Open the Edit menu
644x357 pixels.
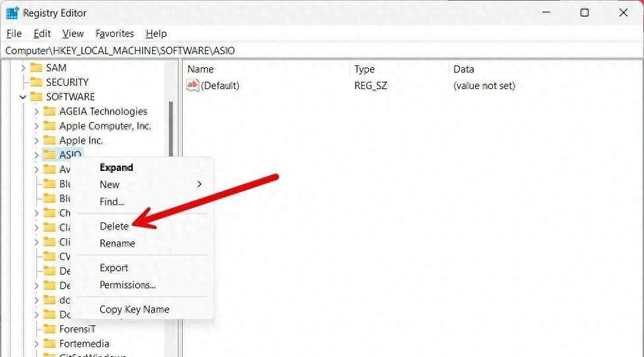pyautogui.click(x=42, y=34)
